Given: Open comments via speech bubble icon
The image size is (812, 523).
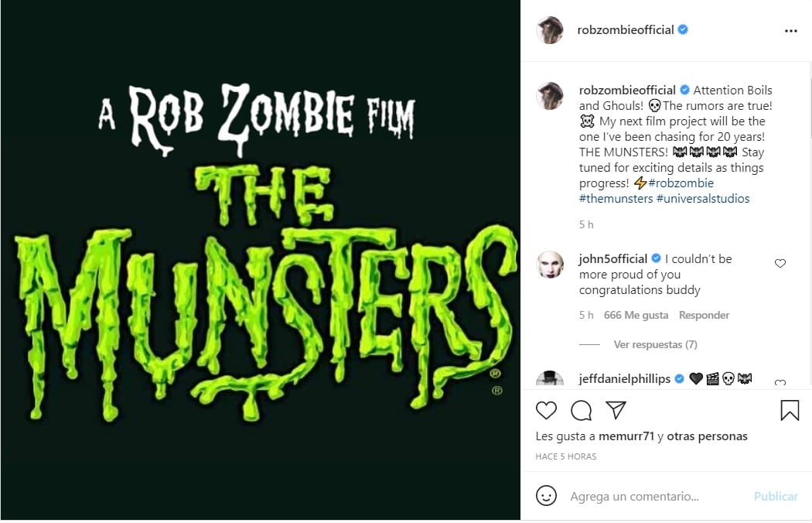Looking at the screenshot, I should pos(581,410).
